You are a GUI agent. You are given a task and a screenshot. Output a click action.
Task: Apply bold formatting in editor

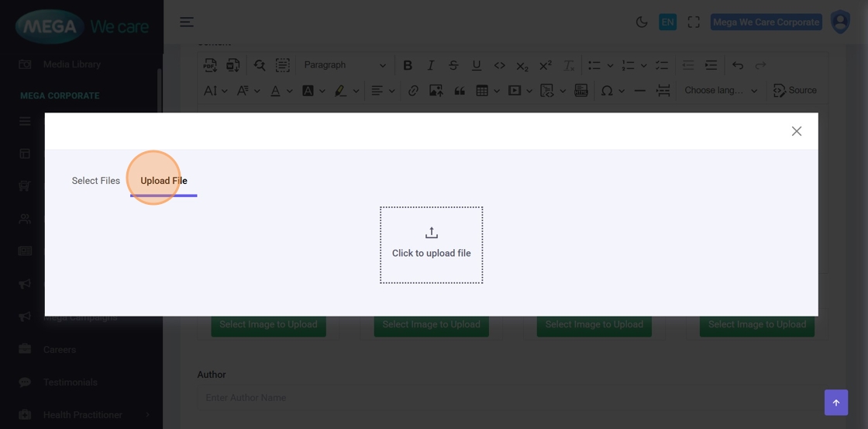pyautogui.click(x=408, y=65)
